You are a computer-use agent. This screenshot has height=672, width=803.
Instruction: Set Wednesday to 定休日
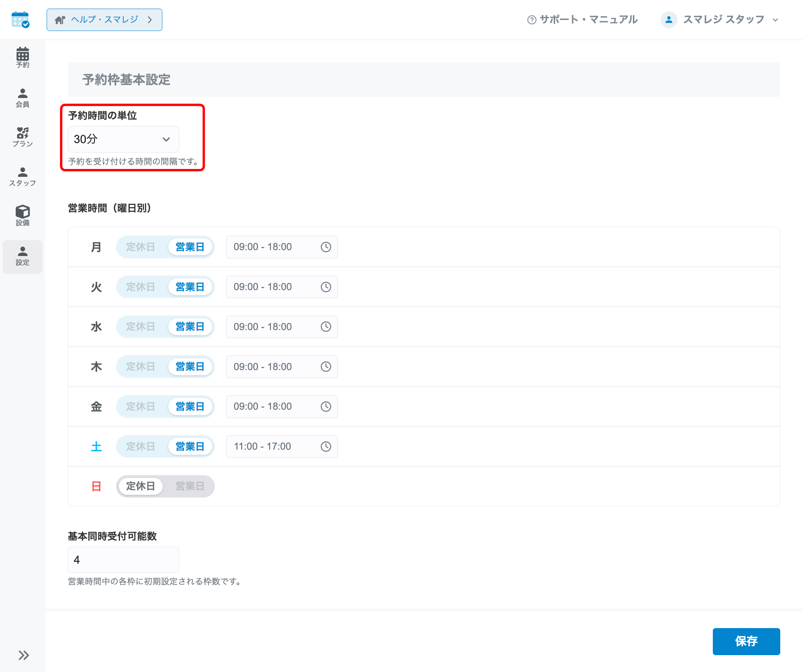pyautogui.click(x=140, y=327)
